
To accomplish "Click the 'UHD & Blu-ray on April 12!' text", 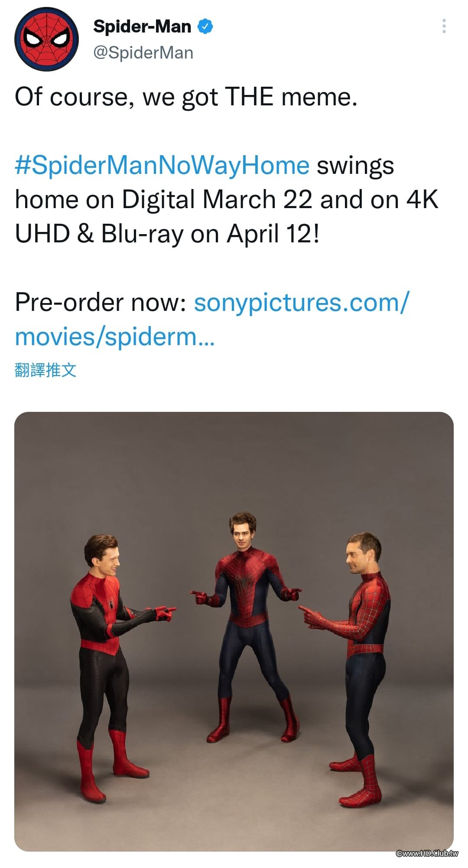I will pyautogui.click(x=167, y=234).
